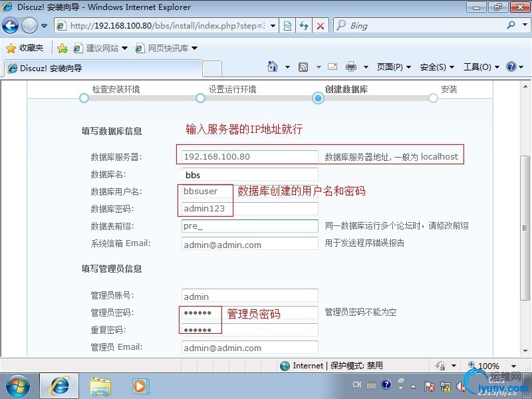Click the add to favorites bar icon
The image size is (532, 399).
63,49
